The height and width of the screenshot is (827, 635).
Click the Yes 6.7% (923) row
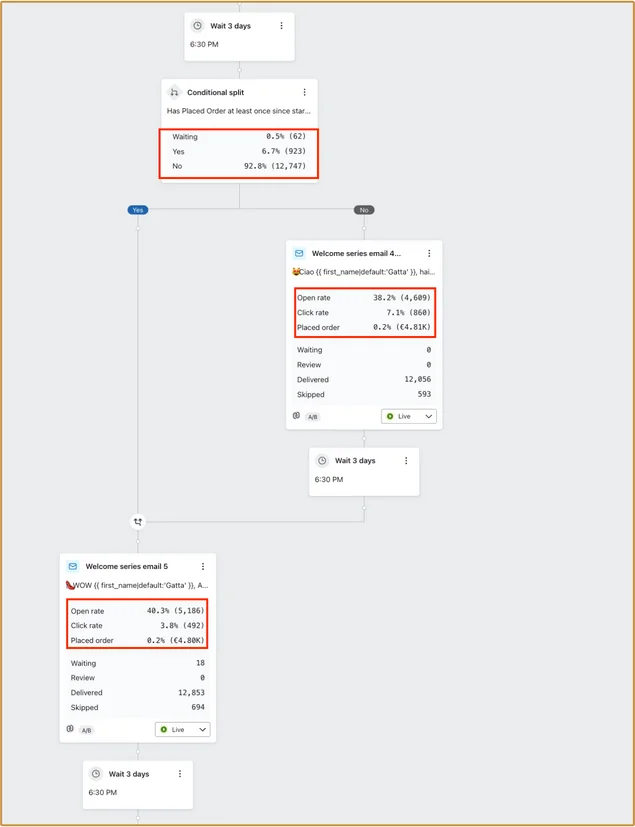[239, 151]
